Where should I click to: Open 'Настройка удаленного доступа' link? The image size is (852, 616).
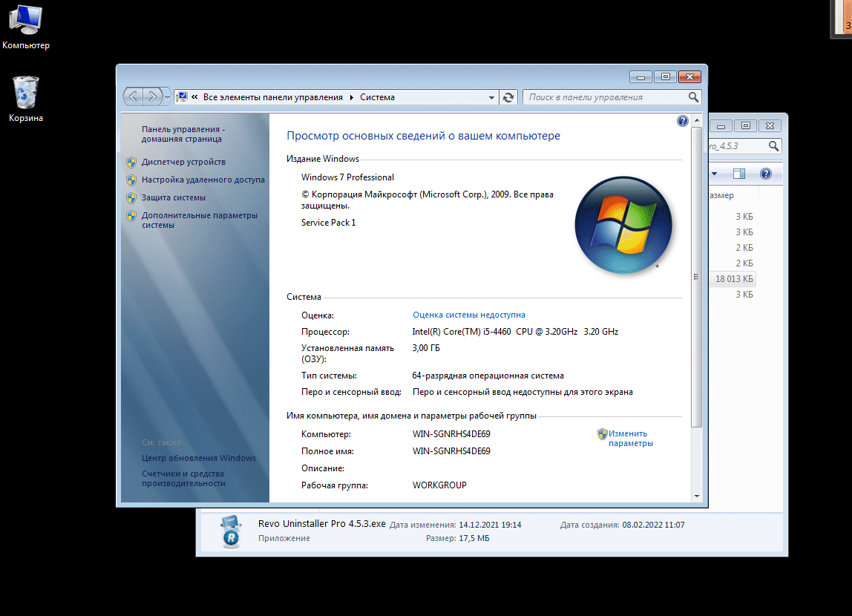point(203,180)
